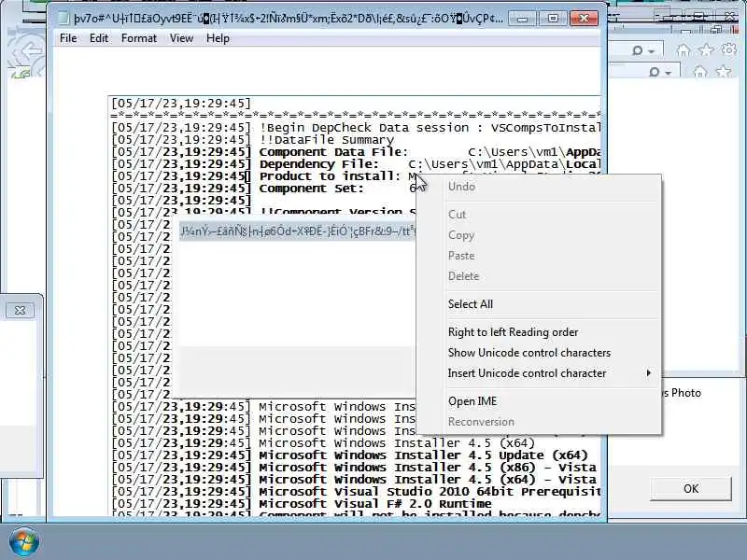747x560 pixels.
Task: Click '!Begin DepCheck Data session' log line
Action: coord(356,128)
